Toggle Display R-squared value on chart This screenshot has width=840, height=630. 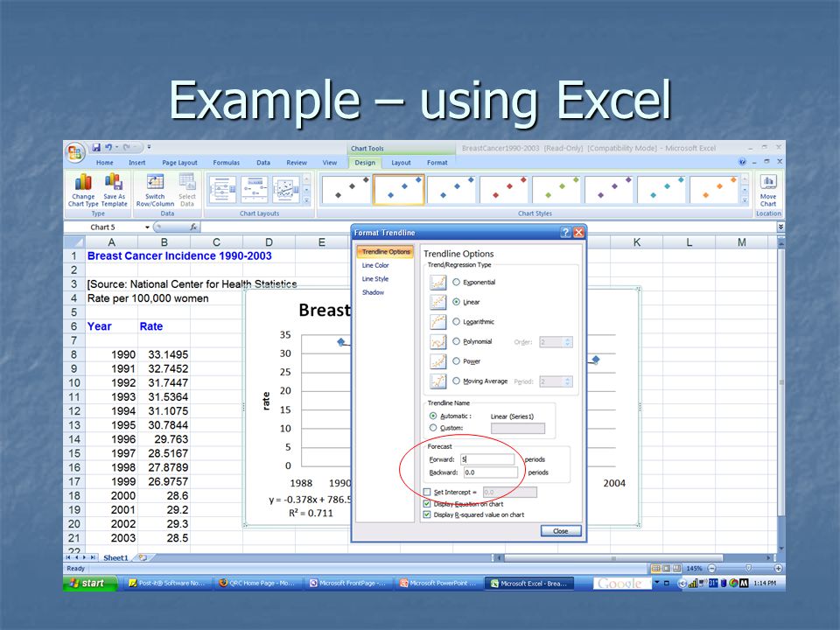click(427, 514)
